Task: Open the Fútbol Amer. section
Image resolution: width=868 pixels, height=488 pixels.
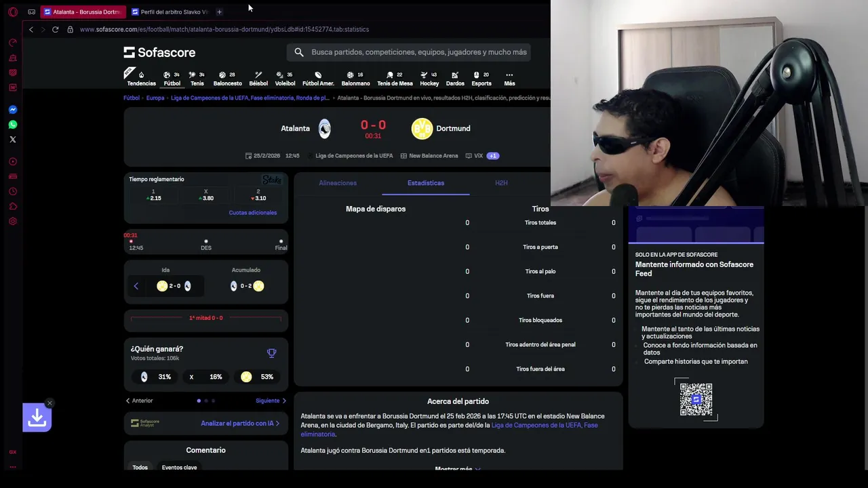Action: [x=318, y=79]
